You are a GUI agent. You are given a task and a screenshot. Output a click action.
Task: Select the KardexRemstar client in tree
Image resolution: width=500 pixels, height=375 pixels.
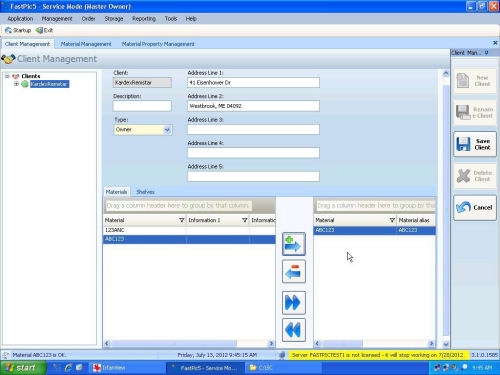coord(49,84)
